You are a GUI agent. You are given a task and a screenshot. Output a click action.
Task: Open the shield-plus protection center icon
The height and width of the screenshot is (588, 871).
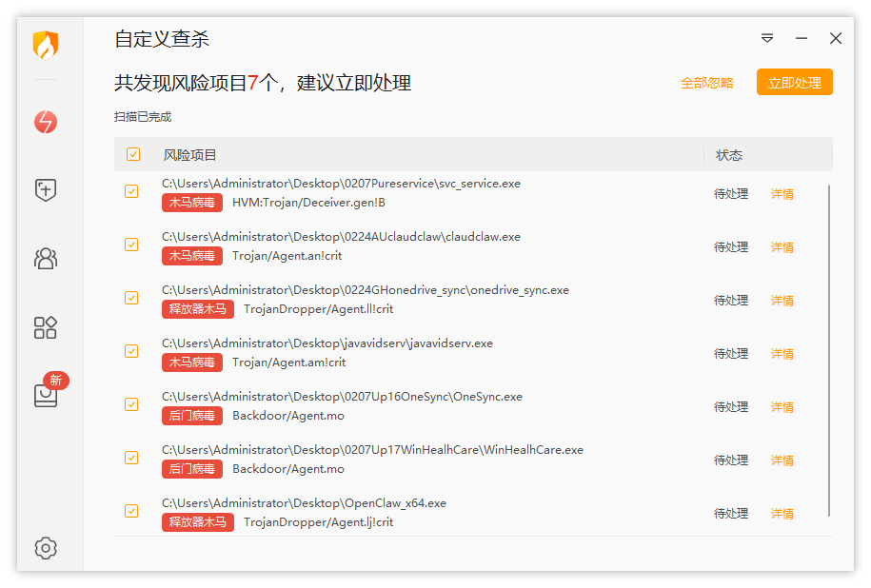(46, 190)
